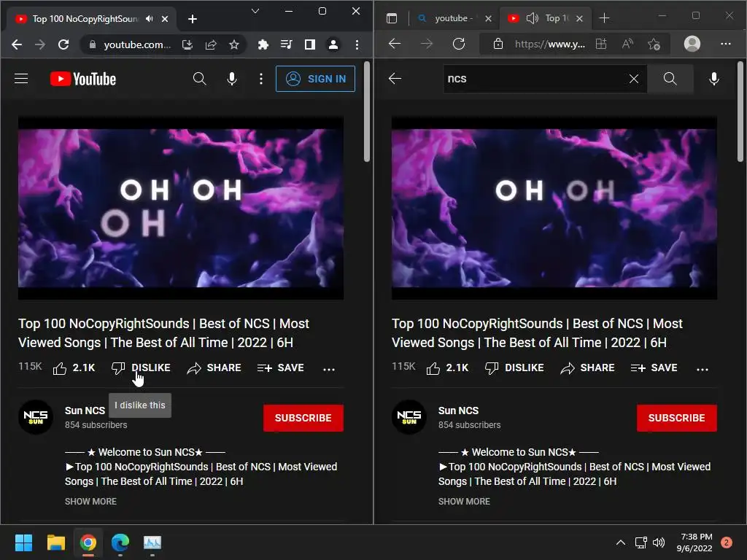The image size is (747, 560).
Task: Subscribe to Sun NCS in Chrome
Action: (303, 418)
